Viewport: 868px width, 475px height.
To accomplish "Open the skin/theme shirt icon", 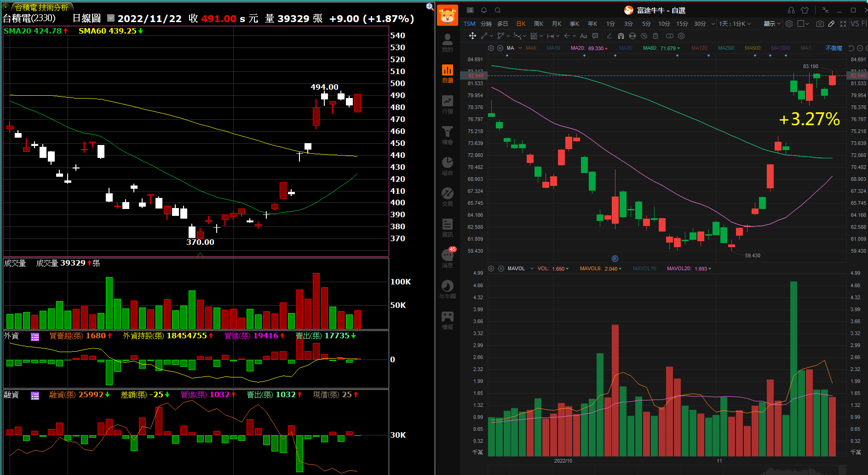I will (805, 10).
